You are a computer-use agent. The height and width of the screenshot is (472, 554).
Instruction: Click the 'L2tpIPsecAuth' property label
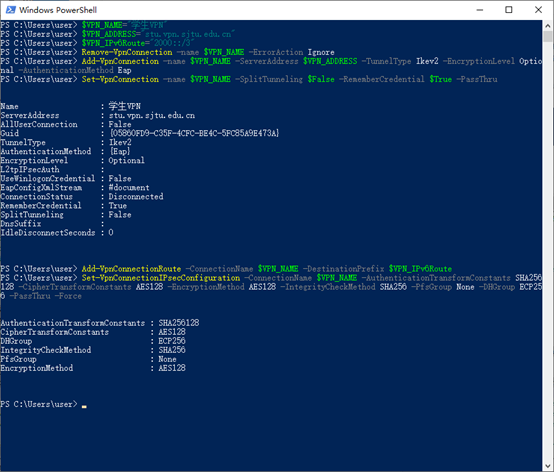[30, 170]
